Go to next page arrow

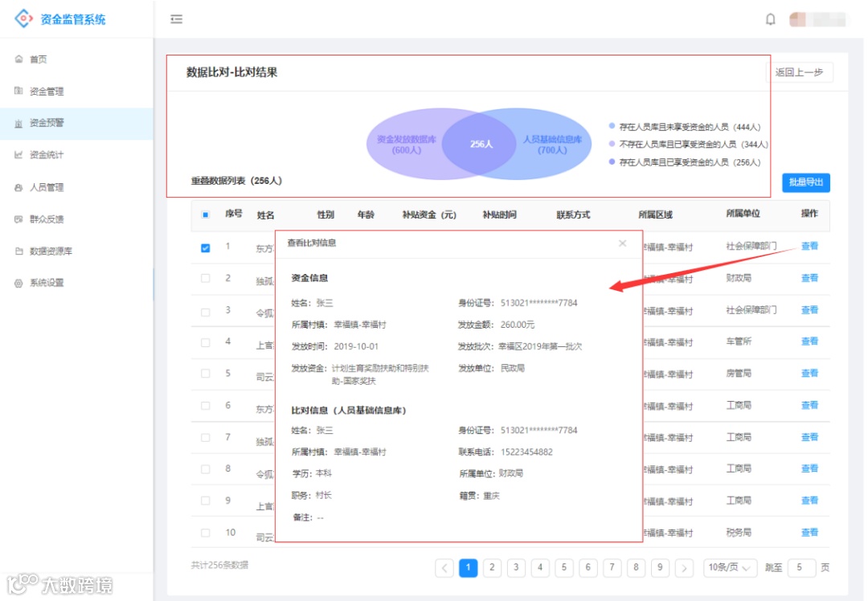pos(684,568)
